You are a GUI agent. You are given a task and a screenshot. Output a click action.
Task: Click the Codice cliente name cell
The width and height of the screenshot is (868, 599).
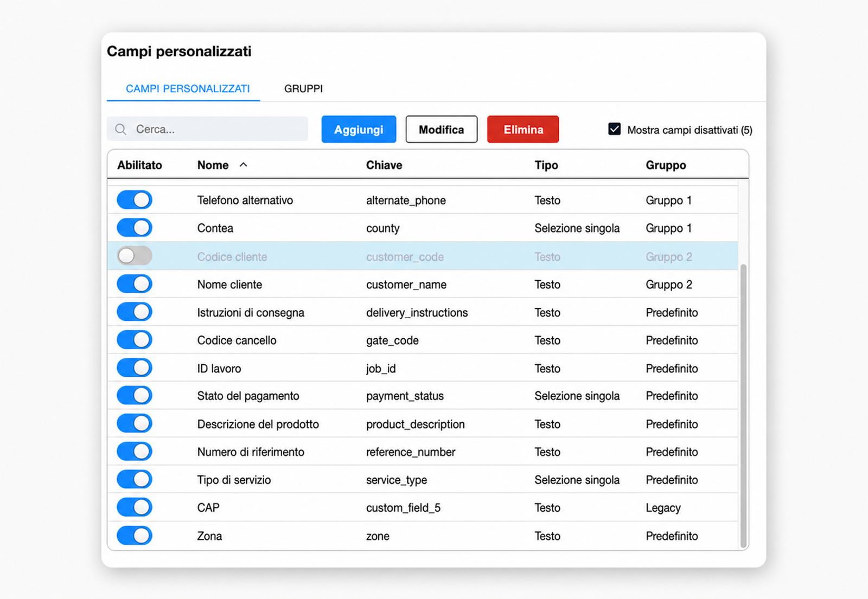(x=232, y=256)
